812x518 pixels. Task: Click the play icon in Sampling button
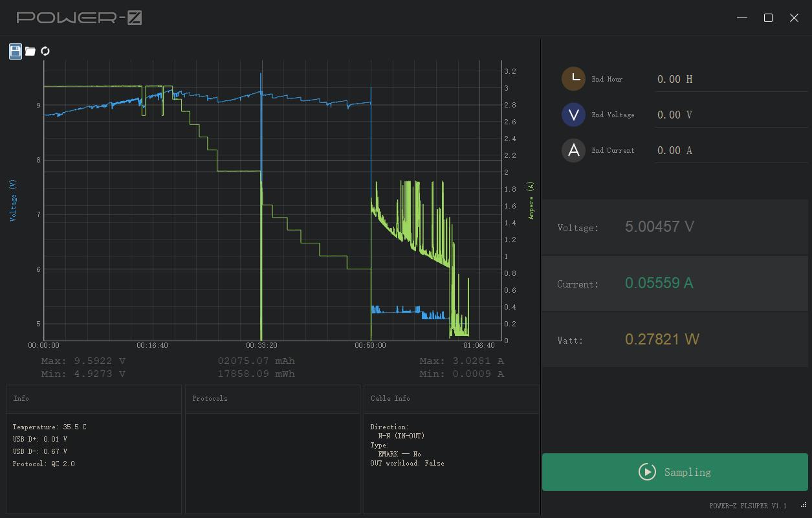pyautogui.click(x=647, y=472)
